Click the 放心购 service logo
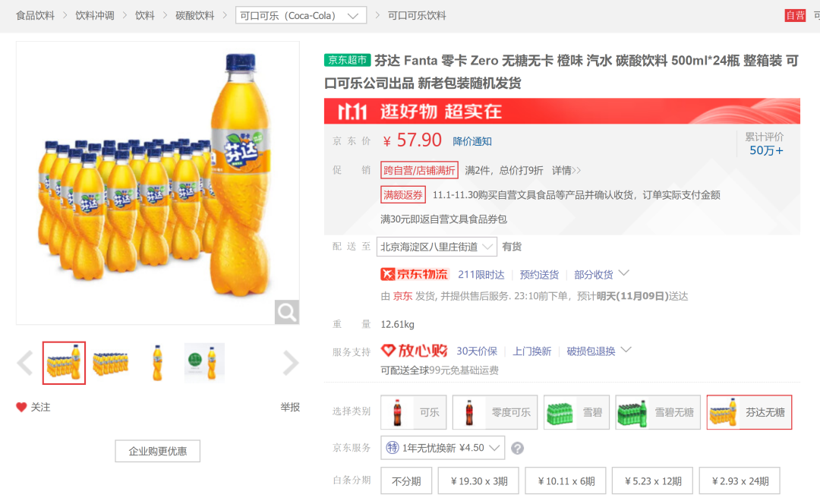This screenshot has width=820, height=504. [414, 351]
